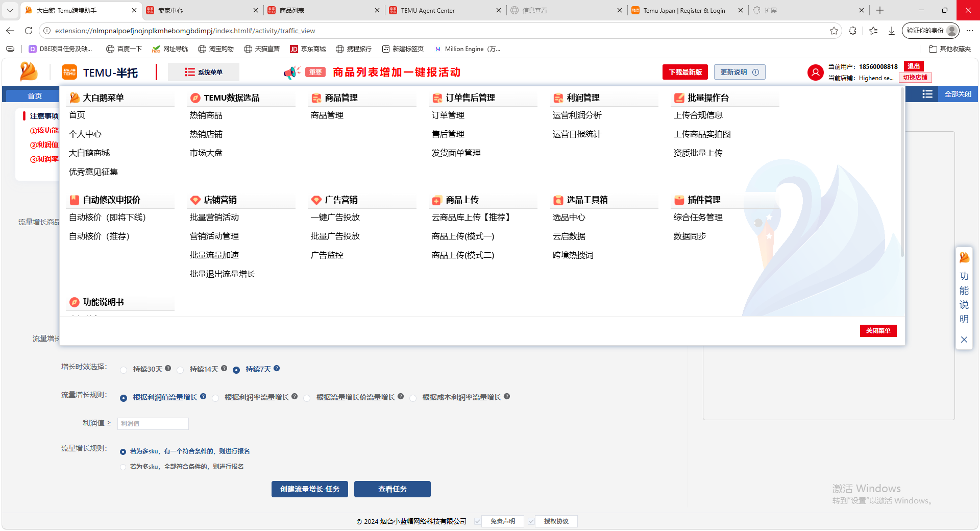980x531 pixels.
Task: Open 免责声明 link in the footer
Action: 503,521
